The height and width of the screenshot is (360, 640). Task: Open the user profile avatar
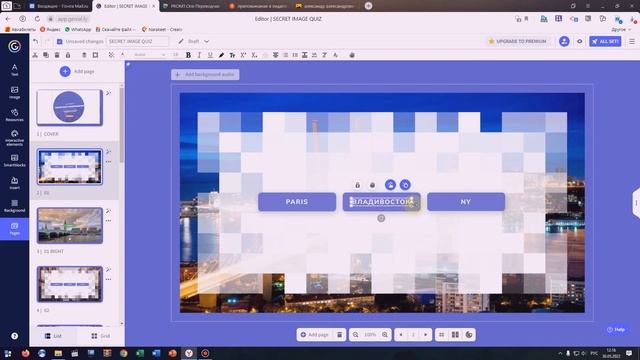tap(564, 41)
